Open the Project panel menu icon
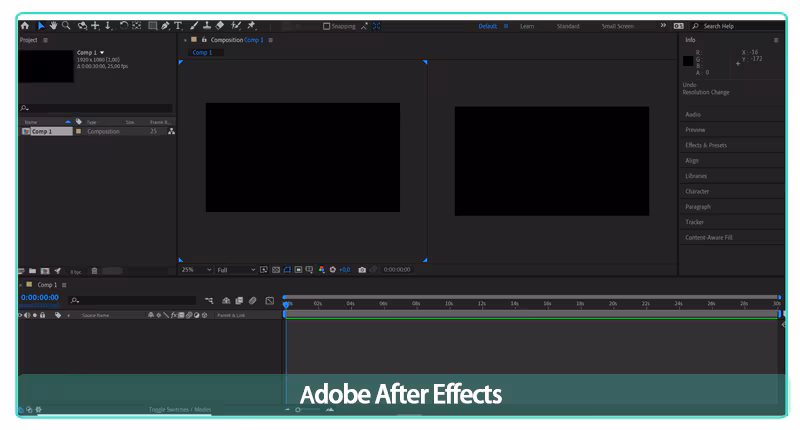This screenshot has width=800, height=430. pos(45,40)
